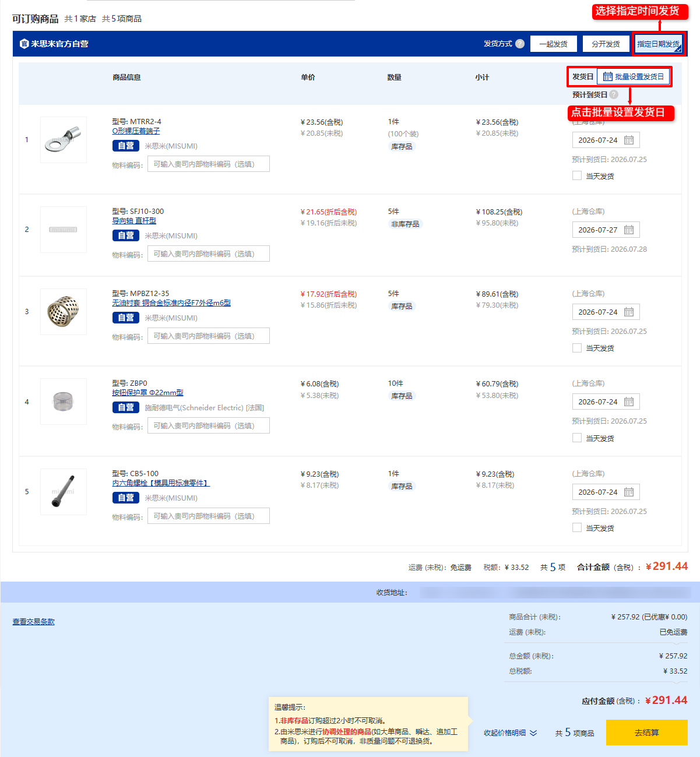Focus 物料编码 input for ZBP0
Image resolution: width=700 pixels, height=757 pixels.
pos(209,426)
